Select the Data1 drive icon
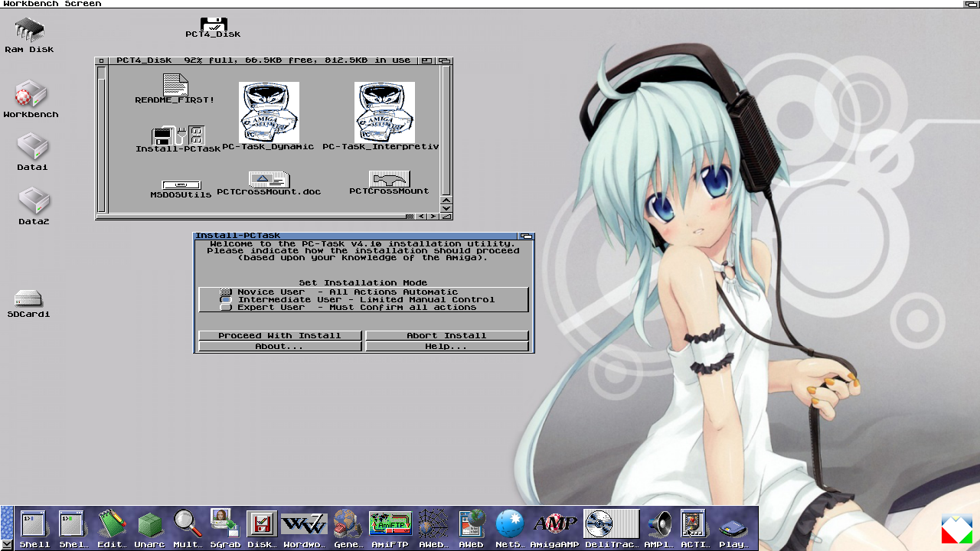Viewport: 980px width, 551px height. point(32,152)
